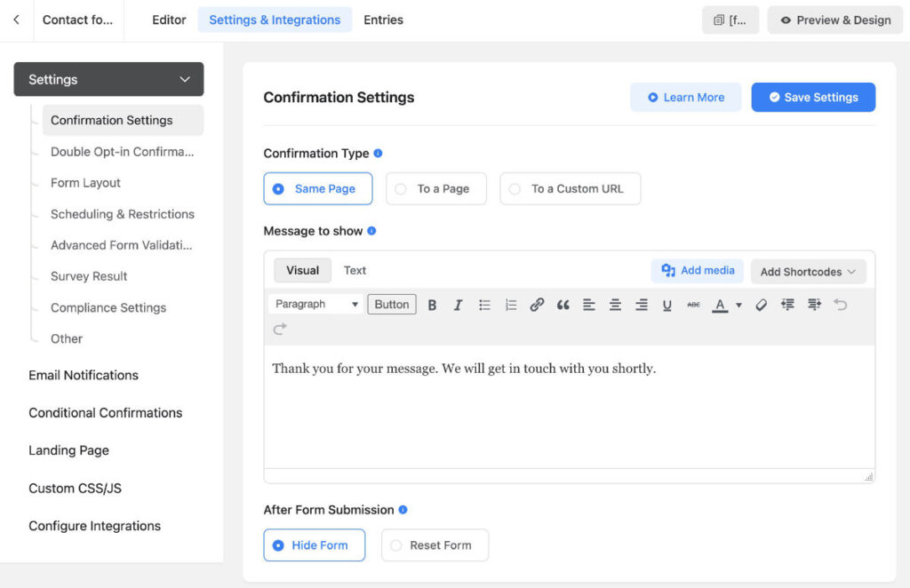Apply italic formatting to the message text
Viewport: 910px width, 588px height.
point(458,304)
